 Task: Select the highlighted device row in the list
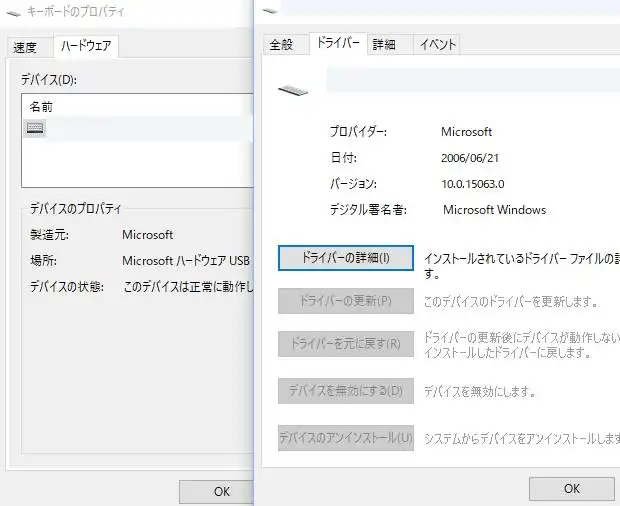[138, 128]
